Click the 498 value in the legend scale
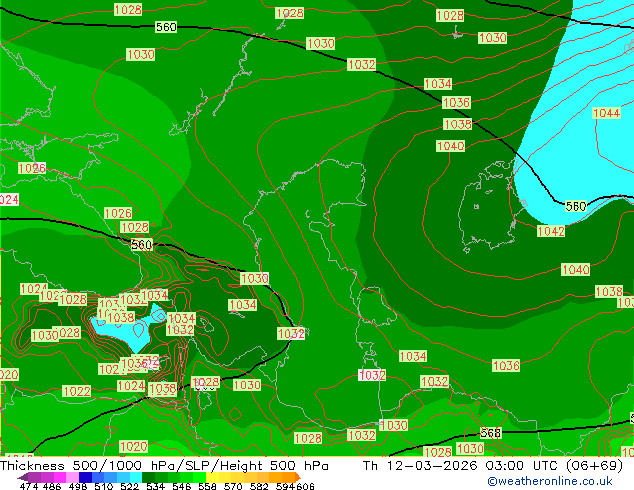Image resolution: width=634 pixels, height=490 pixels. [x=78, y=486]
